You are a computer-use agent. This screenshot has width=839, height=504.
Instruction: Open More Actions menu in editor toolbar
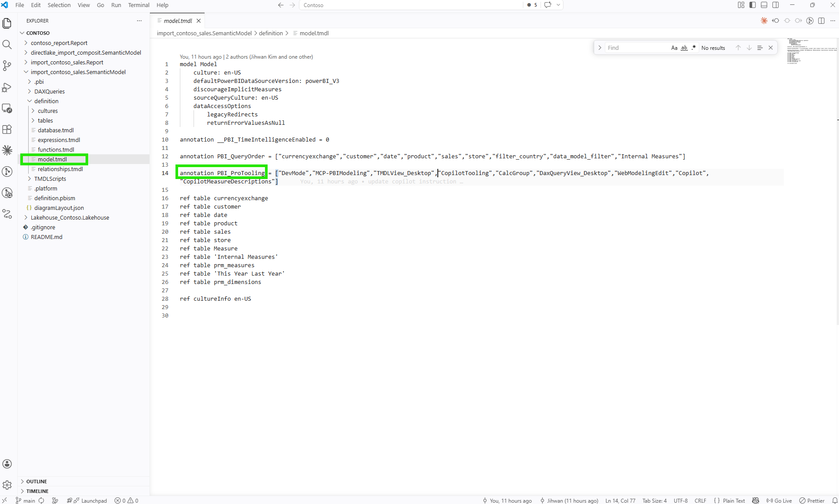click(x=833, y=21)
